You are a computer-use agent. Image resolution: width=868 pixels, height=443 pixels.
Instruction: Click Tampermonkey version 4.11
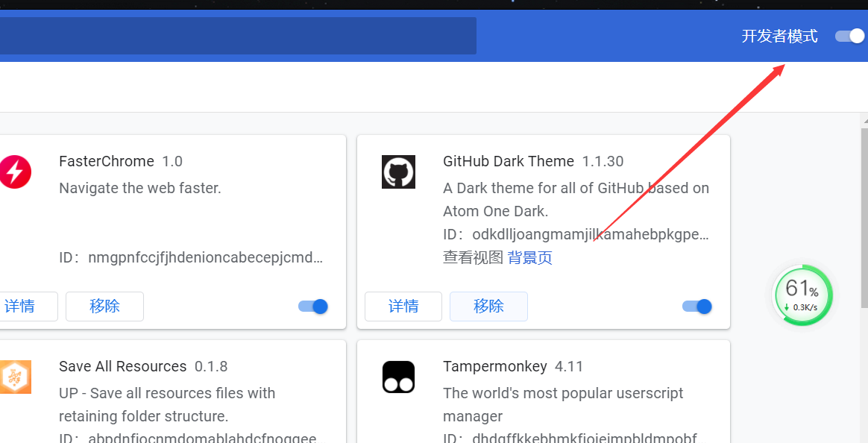568,367
